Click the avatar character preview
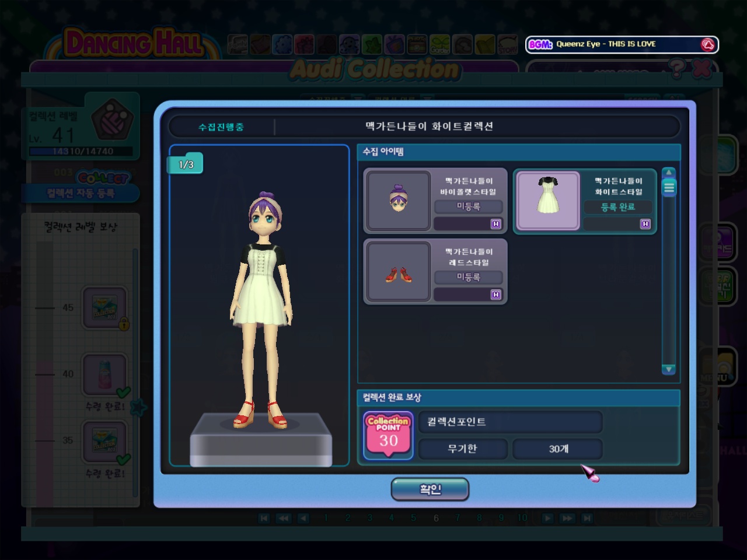 point(261,309)
